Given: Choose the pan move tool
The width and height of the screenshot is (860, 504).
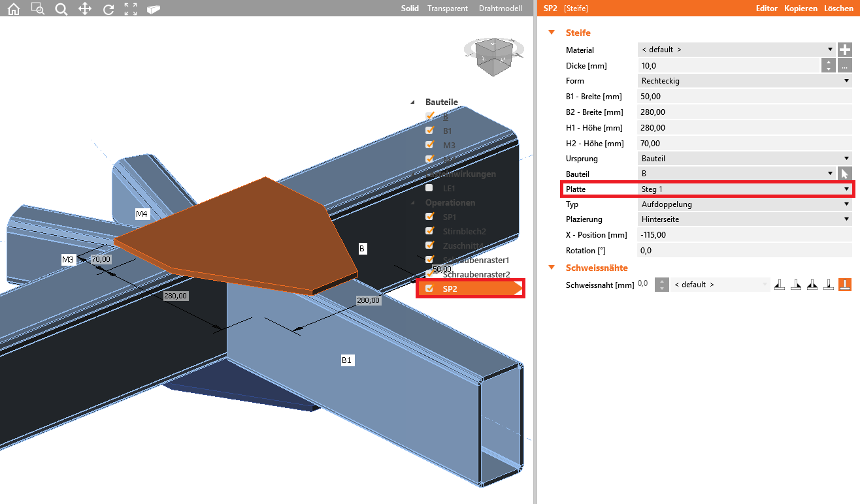Looking at the screenshot, I should [x=85, y=9].
